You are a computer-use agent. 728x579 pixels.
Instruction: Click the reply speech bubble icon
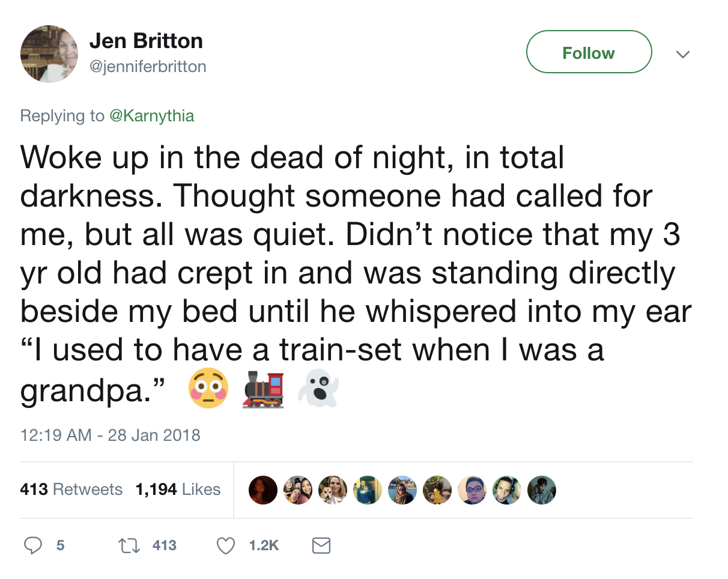point(32,545)
